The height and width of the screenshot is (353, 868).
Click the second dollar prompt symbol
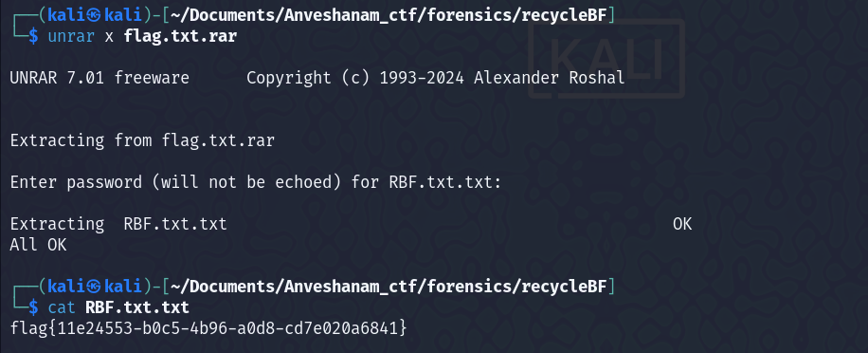point(34,307)
